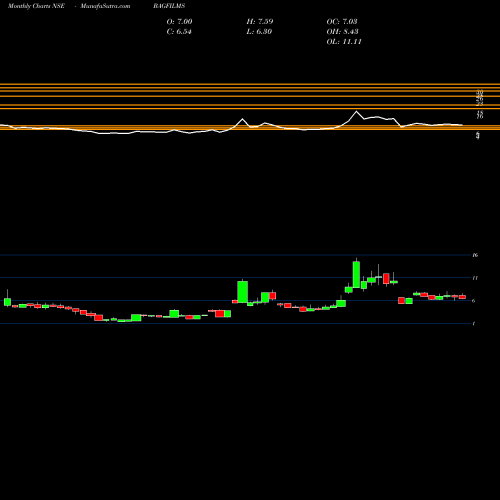Click the close value 'C: 6.54'
This screenshot has width=500, height=500.
click(x=179, y=32)
